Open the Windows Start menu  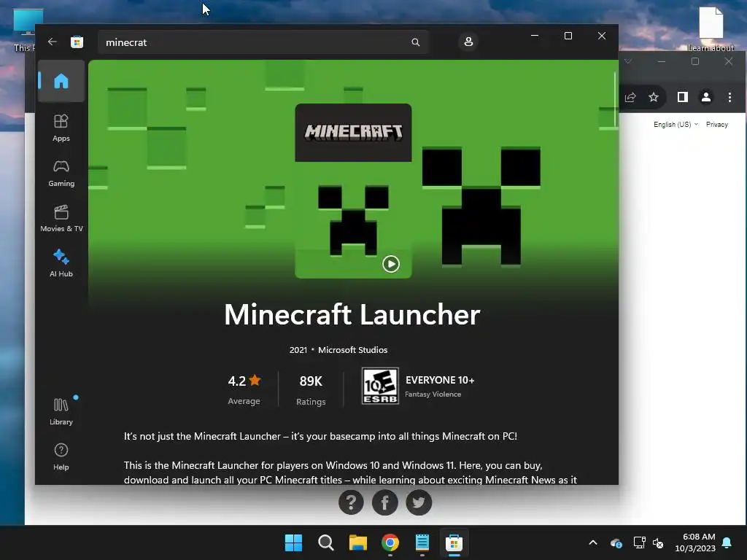click(293, 542)
